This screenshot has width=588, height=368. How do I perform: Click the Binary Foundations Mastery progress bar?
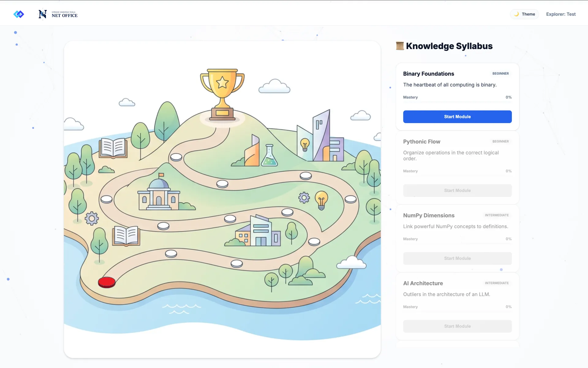(457, 102)
